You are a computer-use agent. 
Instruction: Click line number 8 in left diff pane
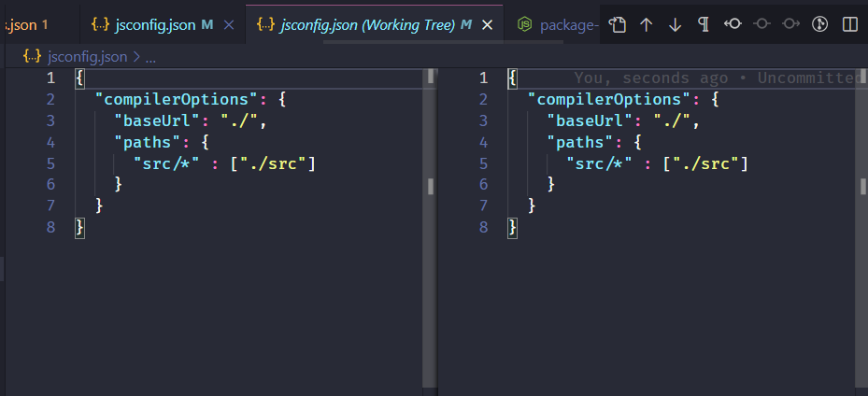(x=51, y=227)
